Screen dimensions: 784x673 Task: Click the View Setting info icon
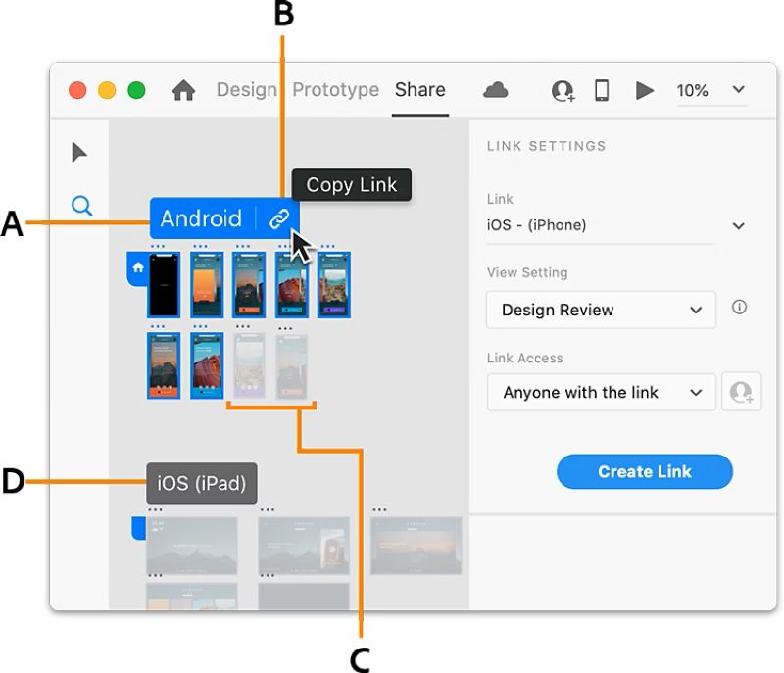[739, 307]
